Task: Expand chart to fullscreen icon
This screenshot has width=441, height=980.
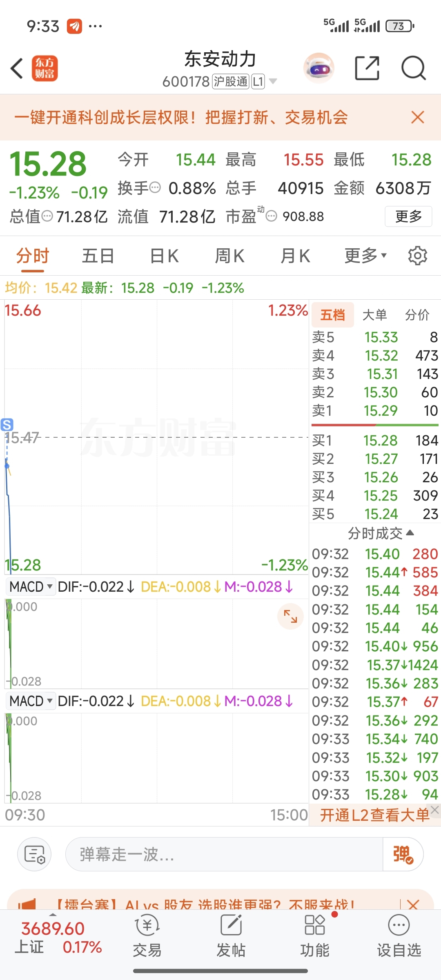Action: click(x=290, y=616)
